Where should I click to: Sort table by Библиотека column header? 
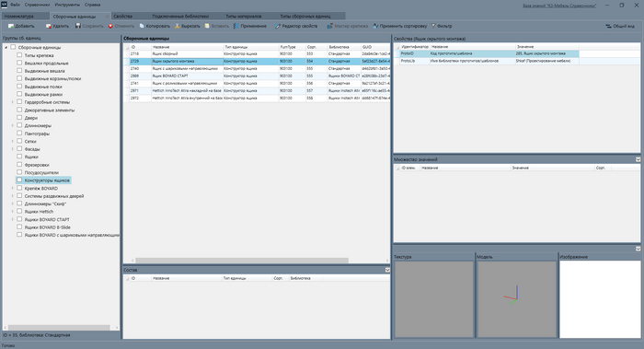click(x=344, y=47)
